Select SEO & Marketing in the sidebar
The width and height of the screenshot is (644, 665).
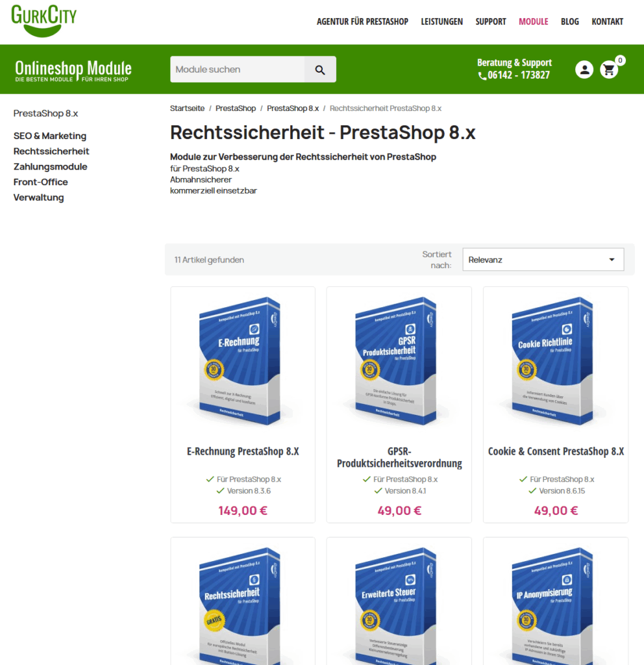coord(50,136)
